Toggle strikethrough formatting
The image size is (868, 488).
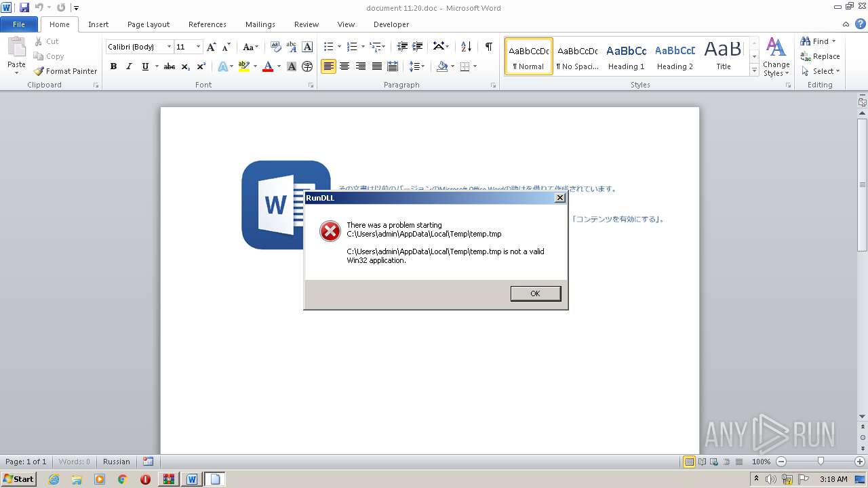170,66
